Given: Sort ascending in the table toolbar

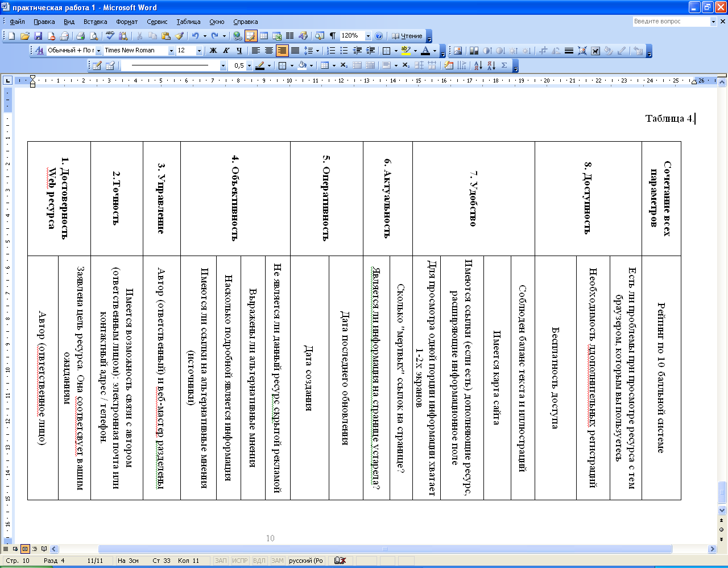Looking at the screenshot, I should pos(478,65).
